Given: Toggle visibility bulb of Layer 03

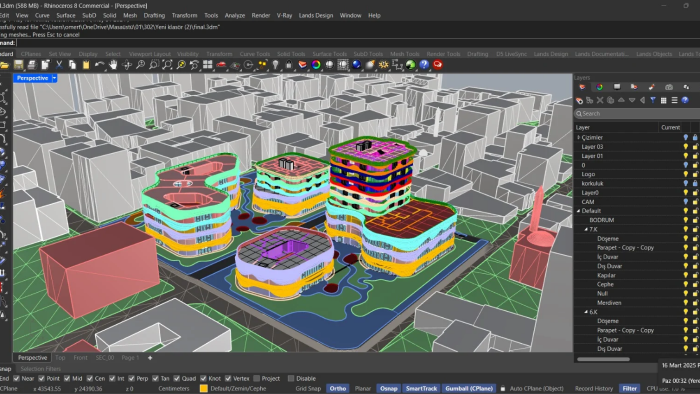Looking at the screenshot, I should tap(686, 147).
